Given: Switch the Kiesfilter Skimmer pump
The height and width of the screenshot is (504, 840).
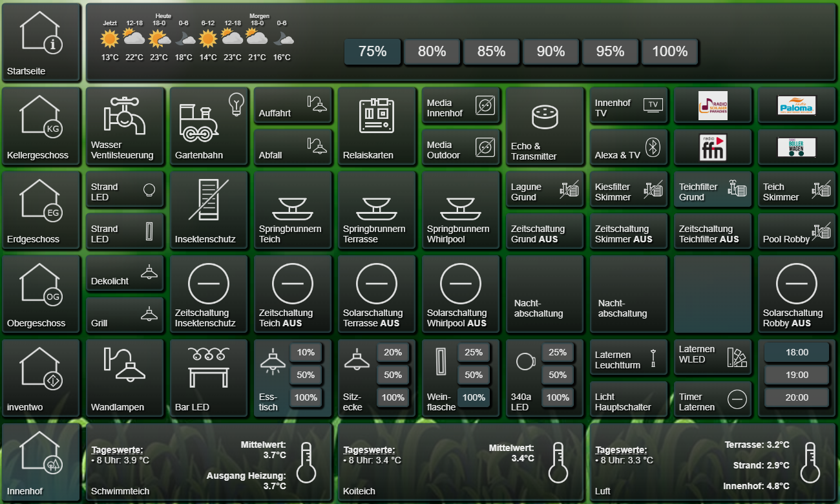Looking at the screenshot, I should pos(629,189).
